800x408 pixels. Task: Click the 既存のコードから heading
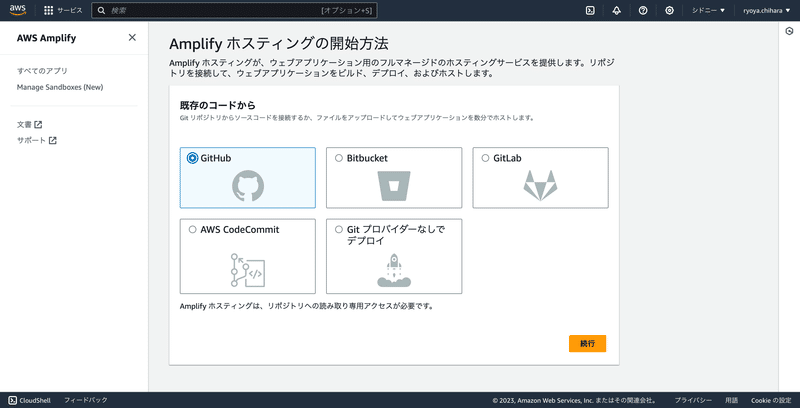click(x=218, y=106)
